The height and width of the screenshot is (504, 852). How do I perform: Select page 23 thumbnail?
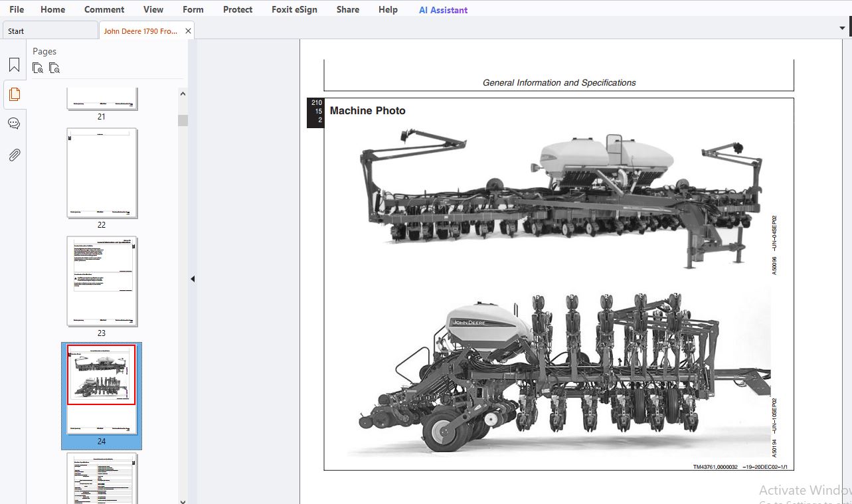(x=102, y=282)
